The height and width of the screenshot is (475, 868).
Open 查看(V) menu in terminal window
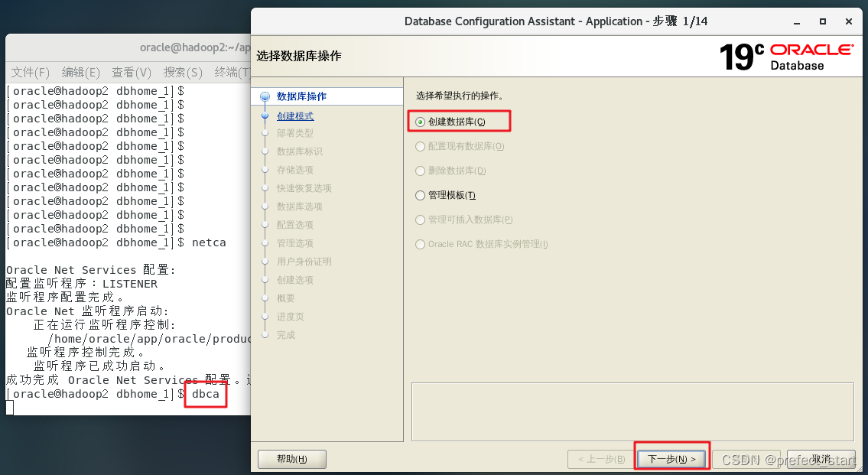pos(132,73)
